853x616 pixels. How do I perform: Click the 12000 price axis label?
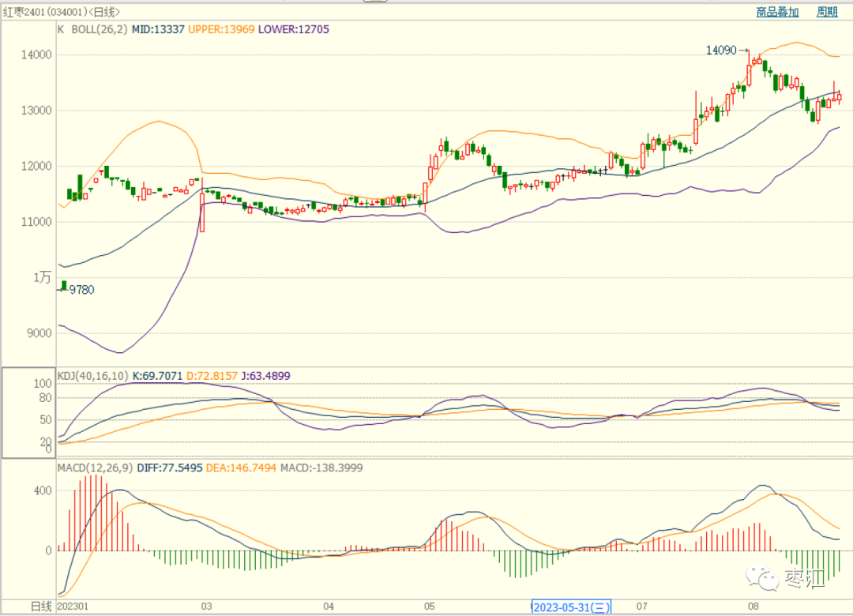click(x=36, y=167)
